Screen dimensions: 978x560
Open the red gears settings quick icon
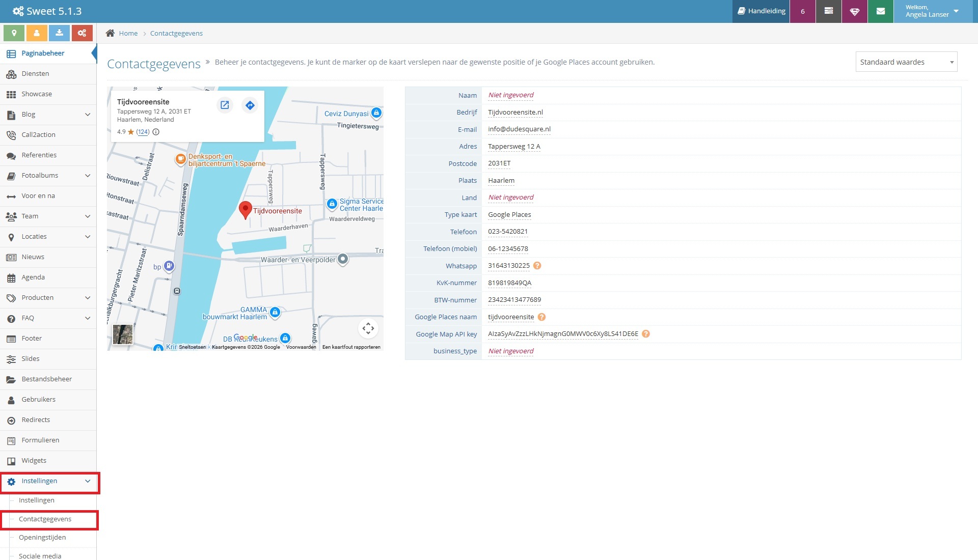[82, 33]
